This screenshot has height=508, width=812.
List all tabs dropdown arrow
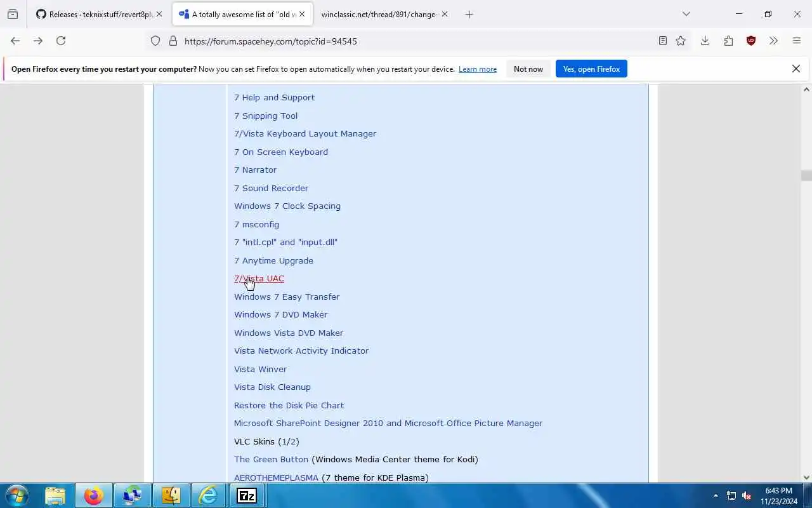tap(686, 14)
